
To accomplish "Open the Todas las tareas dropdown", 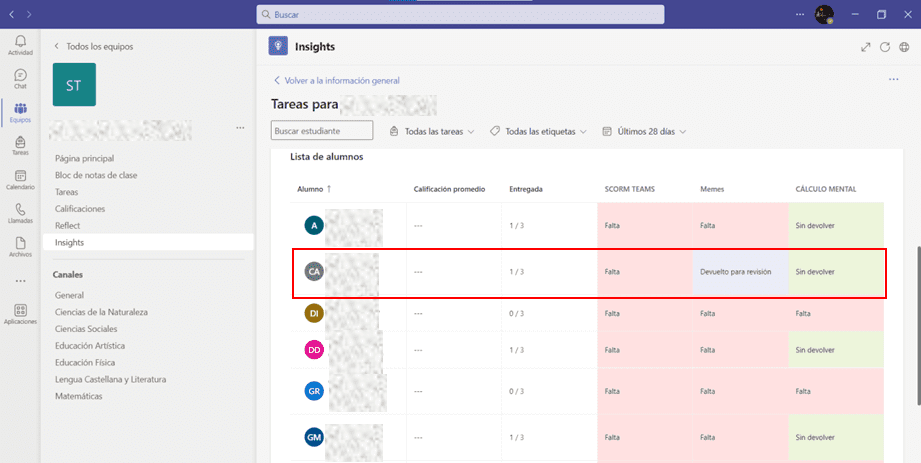I will (432, 132).
